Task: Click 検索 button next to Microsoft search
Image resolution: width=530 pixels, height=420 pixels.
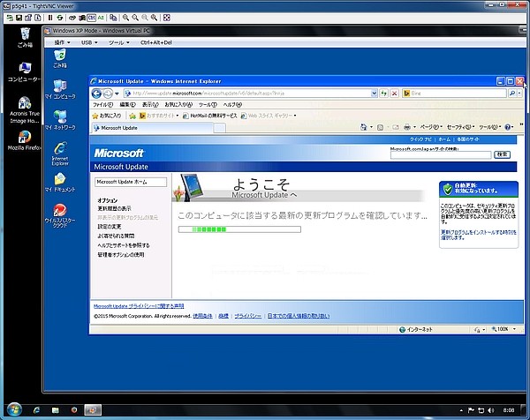Action: [x=502, y=154]
